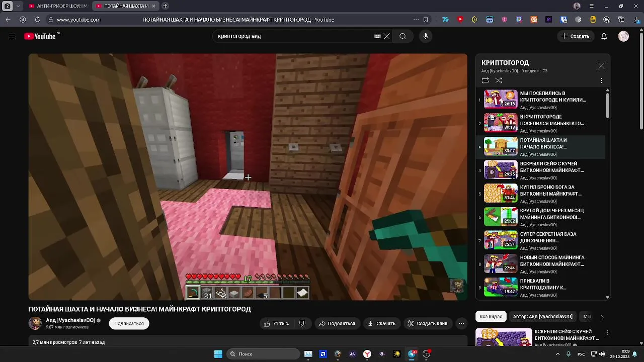Play КРУТОЙ ДОМ ЧЕРЕЗ МЕСЯЦ playlist video

(541, 217)
